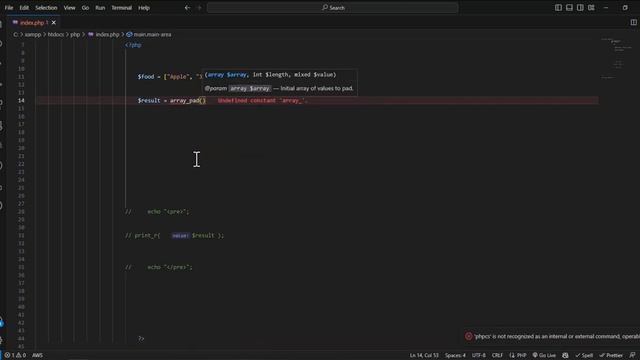Open the File menu
This screenshot has width=640, height=360.
point(9,8)
